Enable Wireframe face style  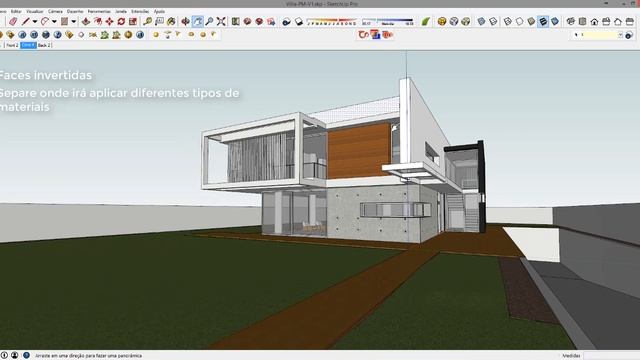coord(507,21)
